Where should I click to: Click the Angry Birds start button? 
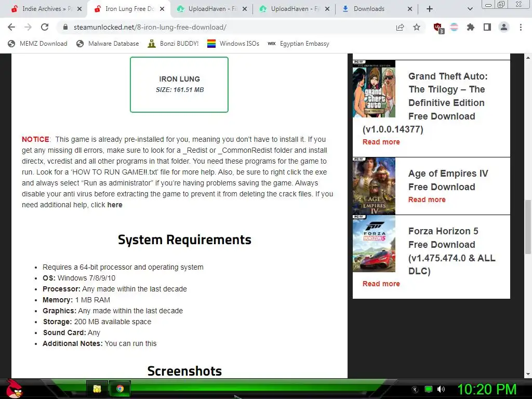(x=14, y=389)
